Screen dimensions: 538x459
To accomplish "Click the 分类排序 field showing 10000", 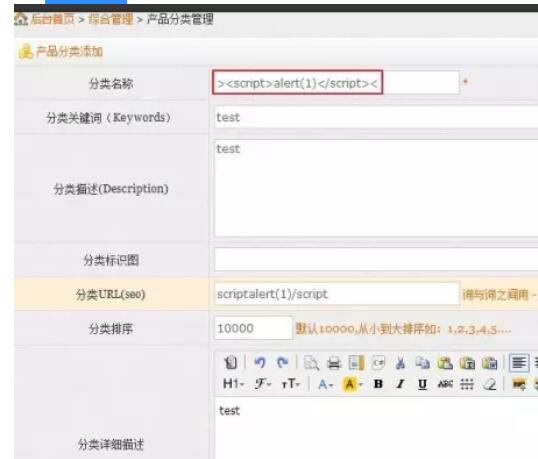I will pos(253,328).
